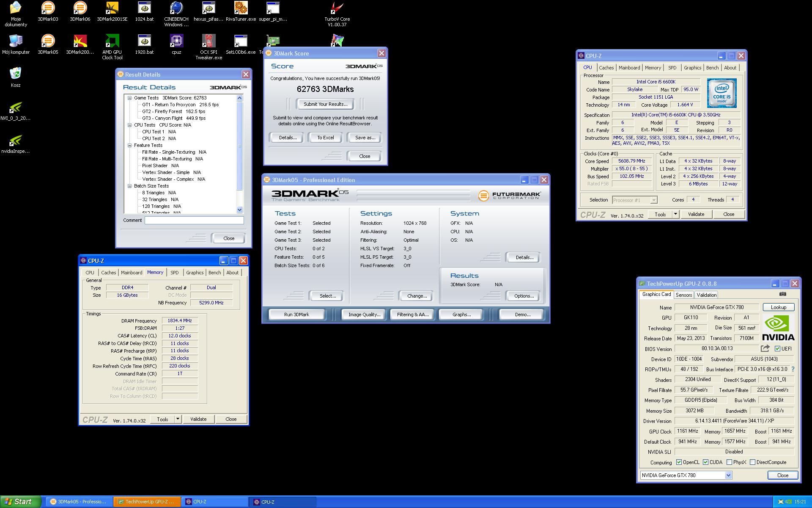Screen dimensions: 812x508
Task: Click the bus interface question mark in GPU-Z
Action: [793, 369]
